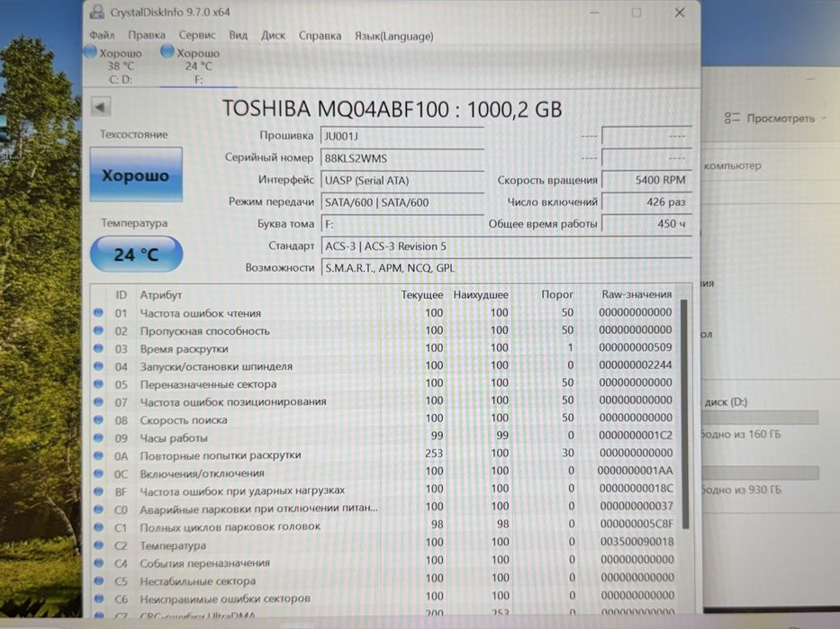The height and width of the screenshot is (629, 840).
Task: Select the Время раскрутки row
Action: tap(384, 348)
